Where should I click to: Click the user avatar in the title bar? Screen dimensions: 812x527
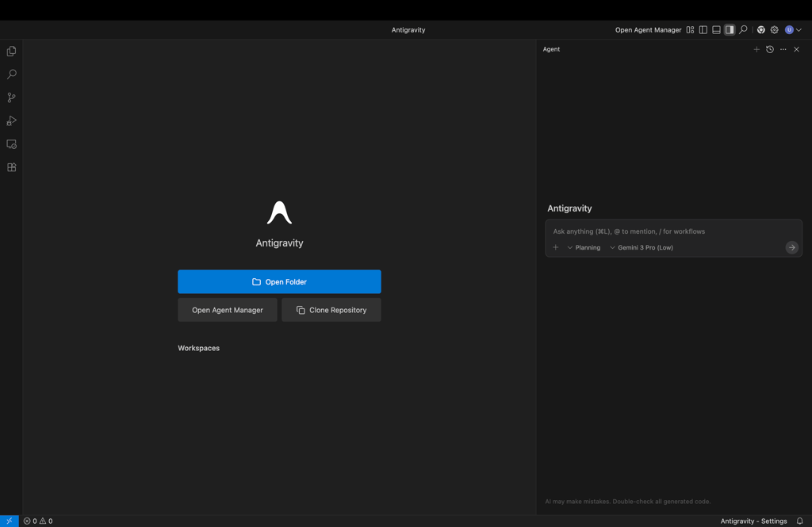789,30
